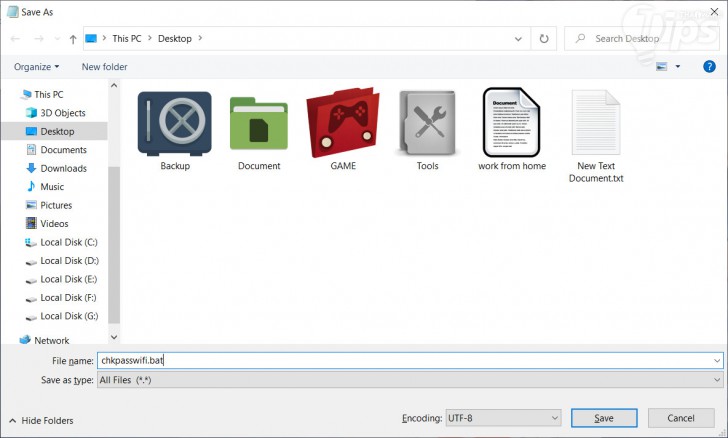The height and width of the screenshot is (438, 728).
Task: Open the Backup safe folder icon
Action: pos(175,123)
